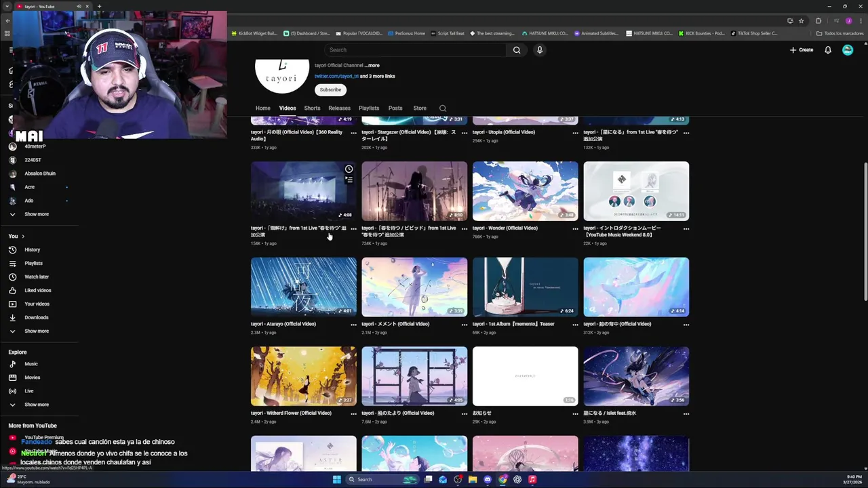
Task: Open the Chrome extensions puzzle icon
Action: [818, 21]
